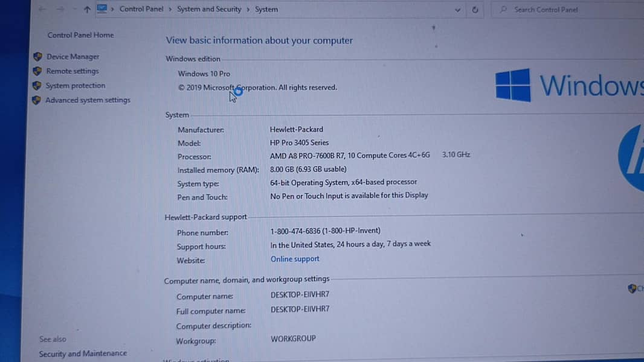This screenshot has height=362, width=644.
Task: Click '8.00 GB (6.93 GB usable)' RAM value
Action: click(308, 169)
